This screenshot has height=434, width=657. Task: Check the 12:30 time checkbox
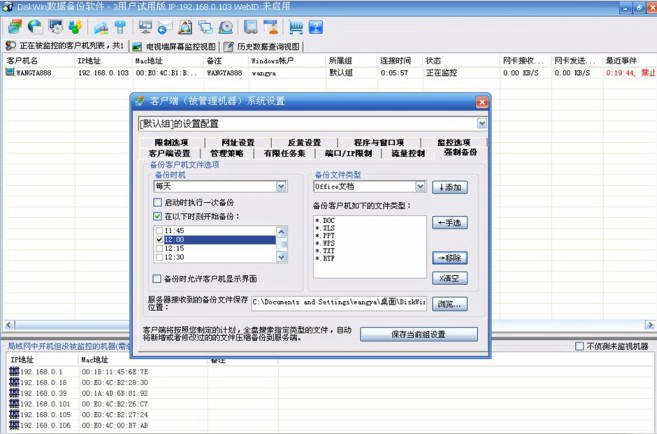[x=159, y=257]
